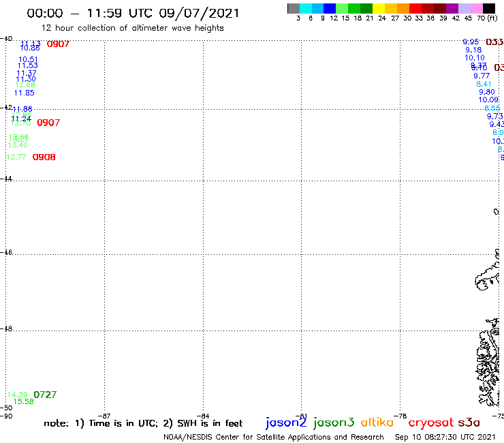504x443 pixels.
Task: Click the wave height value '8.41'
Action: 484,84
